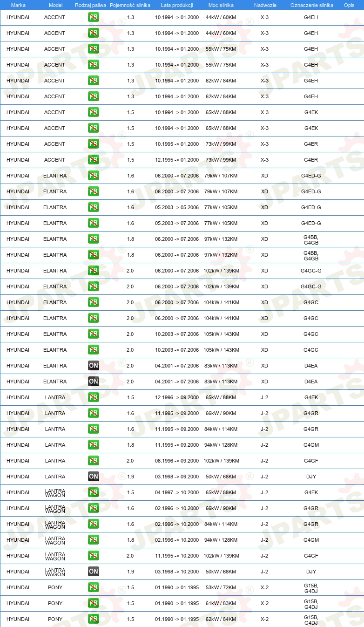Click the Nadwozie column header
The width and height of the screenshot is (364, 627).
[265, 5]
